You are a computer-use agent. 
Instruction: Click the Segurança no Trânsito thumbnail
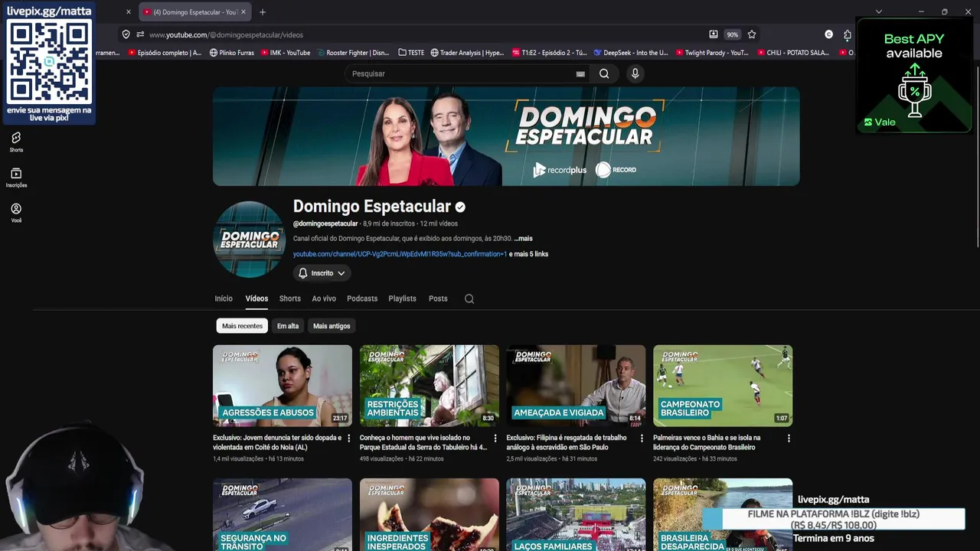click(283, 514)
